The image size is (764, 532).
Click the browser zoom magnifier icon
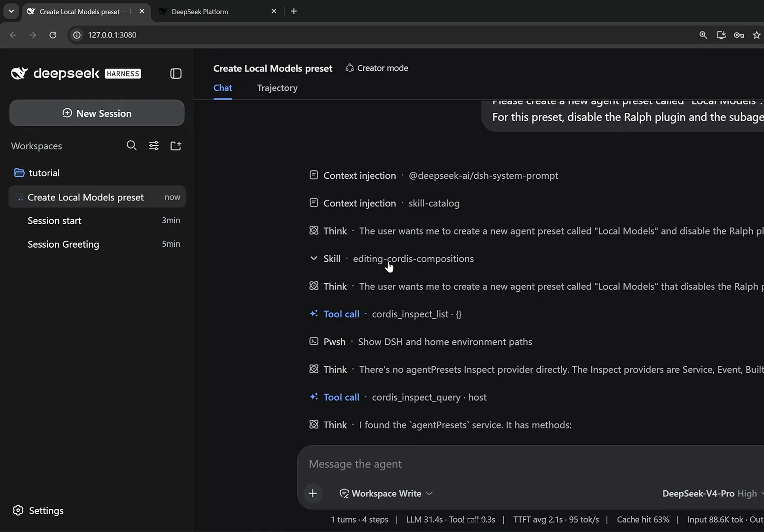coord(703,35)
